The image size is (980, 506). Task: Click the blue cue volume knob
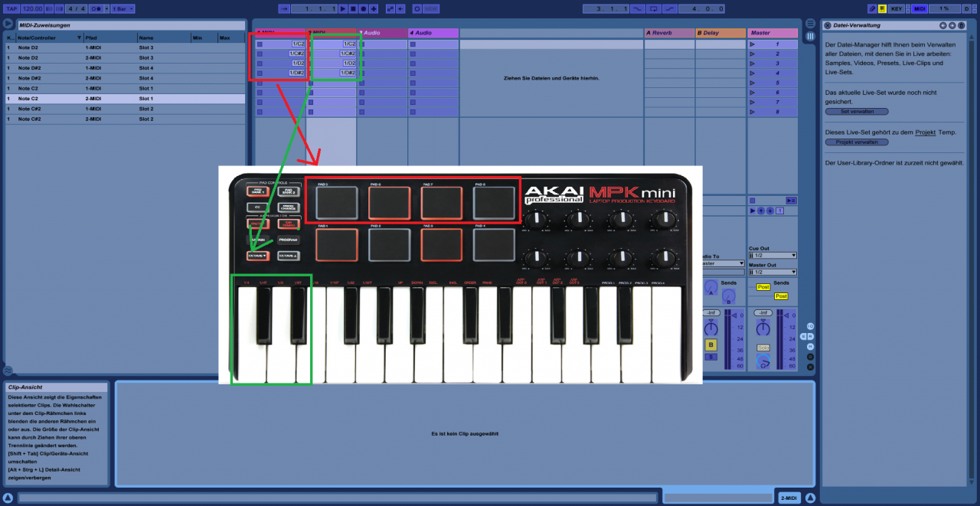point(763,362)
